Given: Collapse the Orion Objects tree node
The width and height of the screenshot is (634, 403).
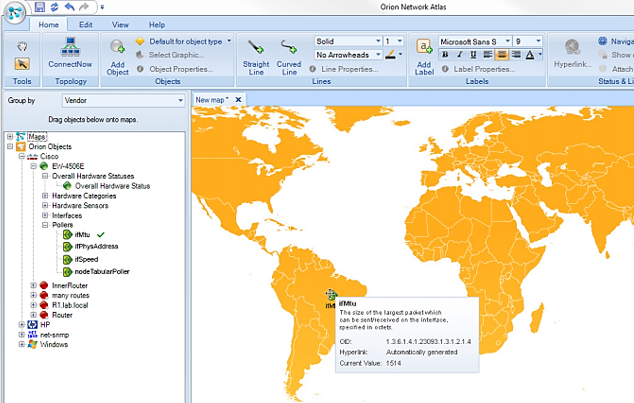Looking at the screenshot, I should [x=10, y=146].
